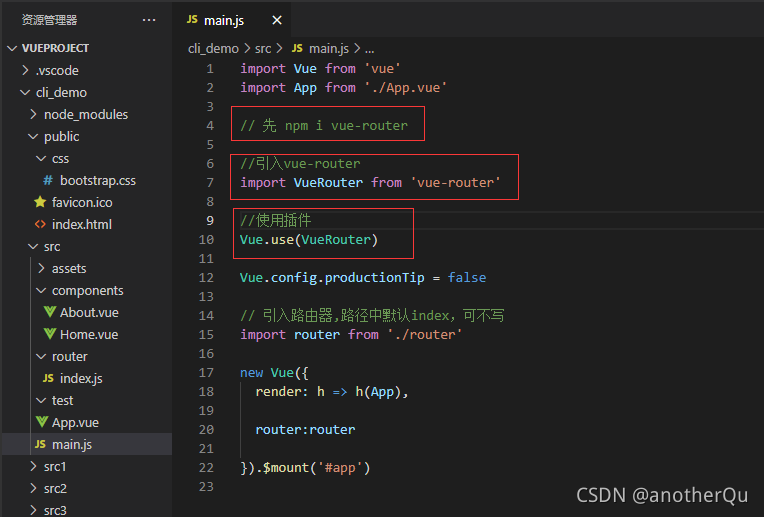Click the //使用插件 comment

point(275,221)
